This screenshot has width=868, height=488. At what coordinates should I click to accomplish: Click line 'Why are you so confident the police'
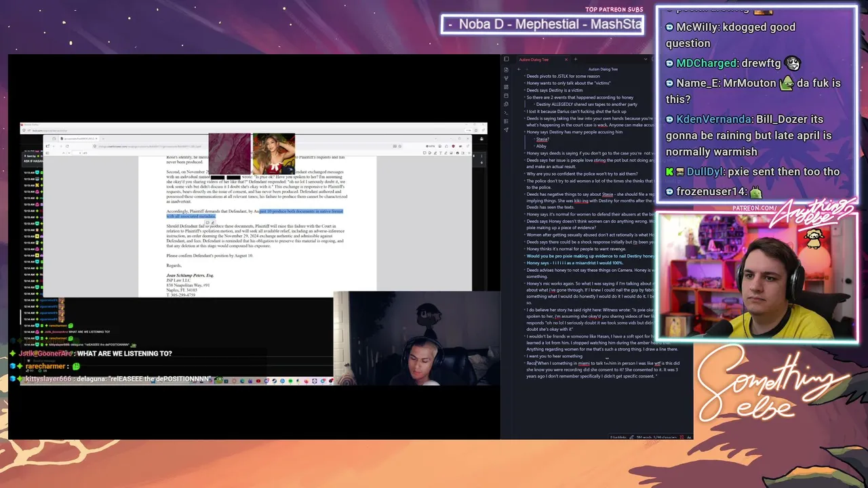click(582, 174)
